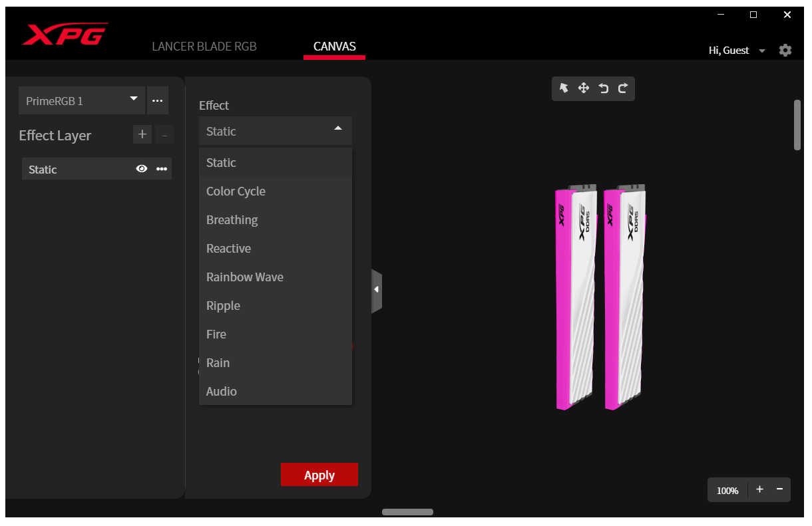The width and height of the screenshot is (812, 526).
Task: Toggle visibility of the Static layer
Action: point(141,169)
